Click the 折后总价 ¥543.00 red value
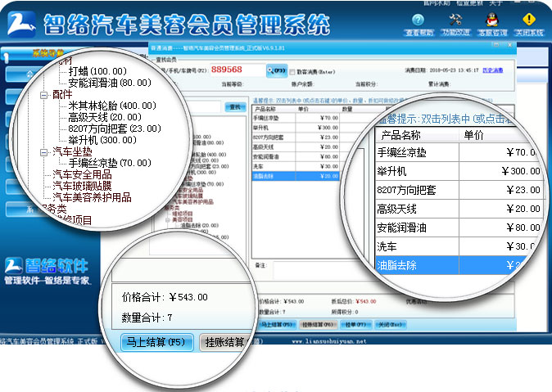 (x=366, y=301)
